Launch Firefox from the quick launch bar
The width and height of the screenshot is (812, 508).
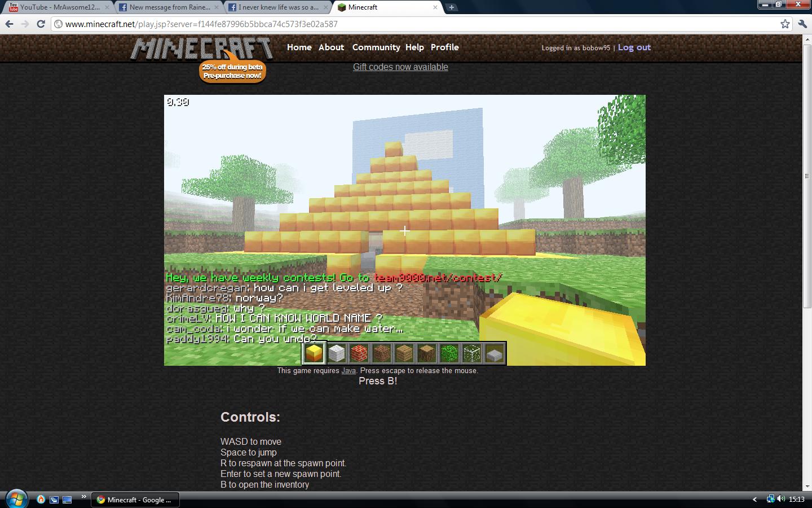(x=41, y=500)
